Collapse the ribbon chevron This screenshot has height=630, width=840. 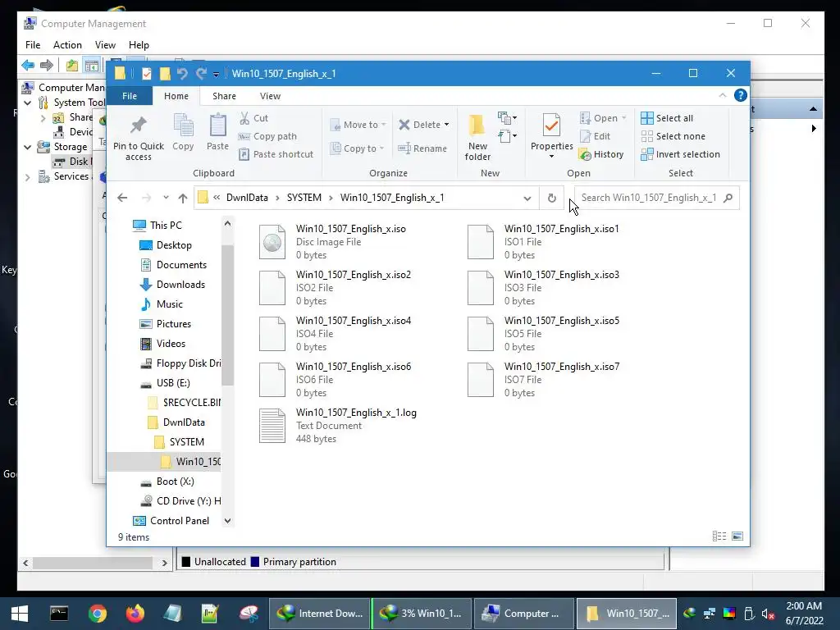tap(723, 95)
